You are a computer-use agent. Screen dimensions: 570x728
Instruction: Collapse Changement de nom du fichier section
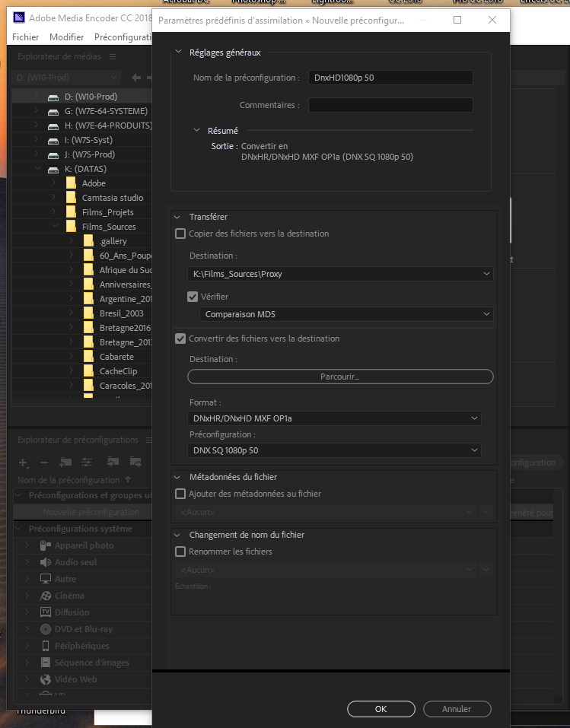coord(177,535)
